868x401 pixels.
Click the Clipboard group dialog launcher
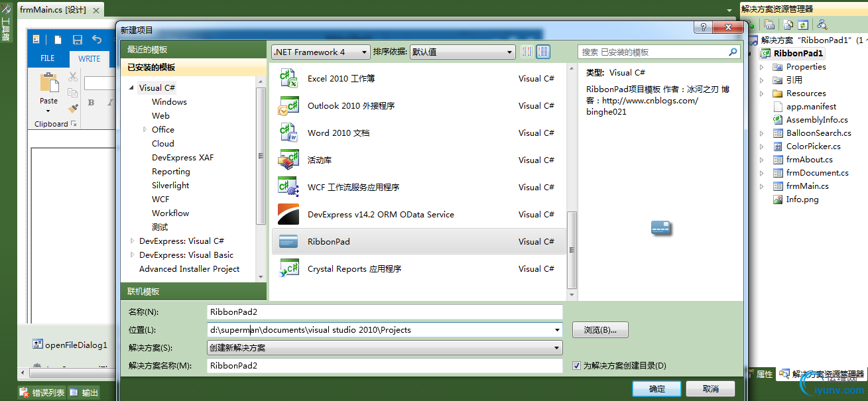[x=74, y=124]
